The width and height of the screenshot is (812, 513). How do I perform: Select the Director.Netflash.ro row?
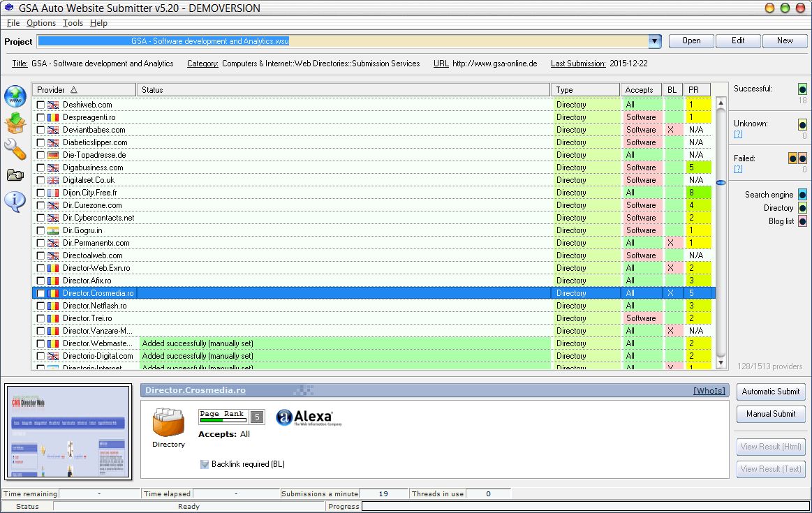pyautogui.click(x=374, y=306)
